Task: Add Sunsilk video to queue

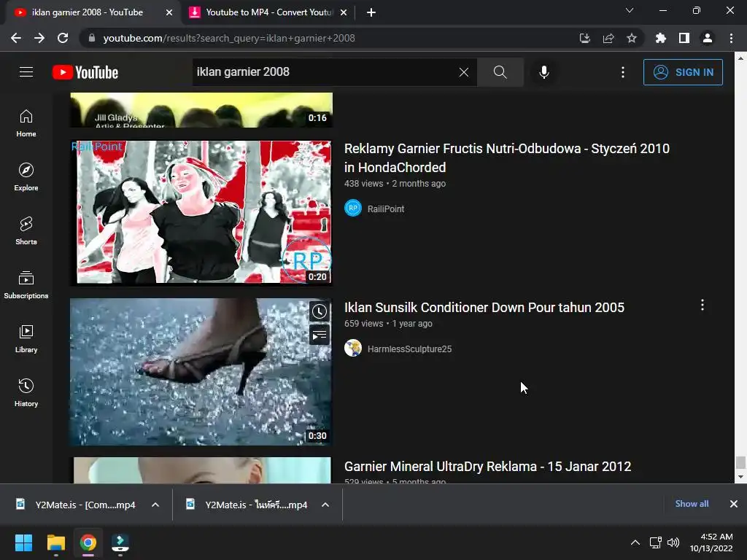Action: point(320,335)
